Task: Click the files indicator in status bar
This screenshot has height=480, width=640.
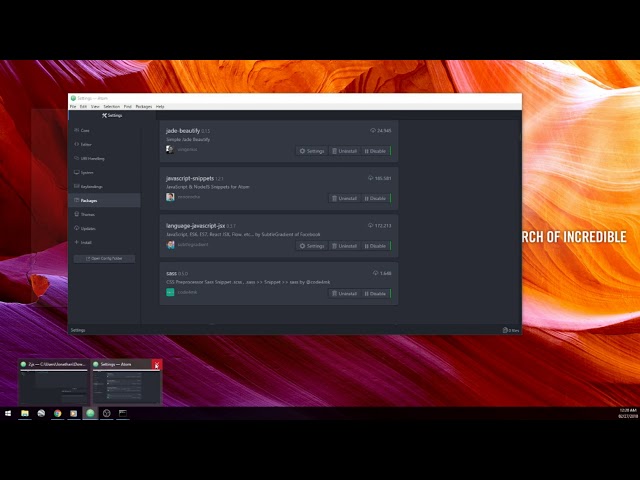Action: tap(511, 330)
